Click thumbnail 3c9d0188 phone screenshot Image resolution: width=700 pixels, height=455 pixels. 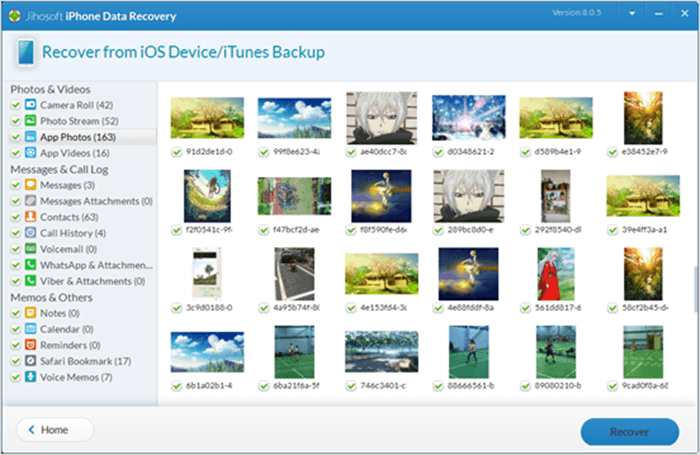(207, 273)
